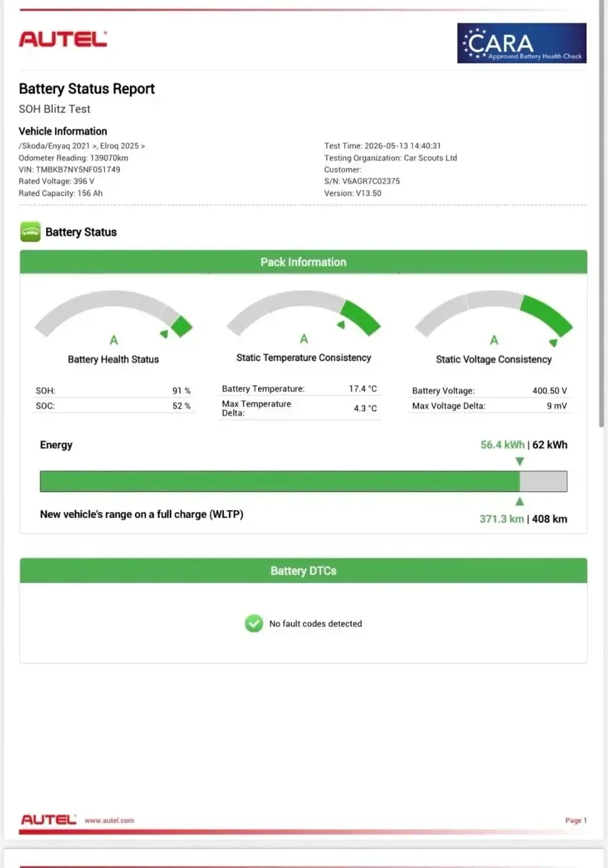The height and width of the screenshot is (868, 608).
Task: Click the Battery Status section heading
Action: pyautogui.click(x=81, y=232)
